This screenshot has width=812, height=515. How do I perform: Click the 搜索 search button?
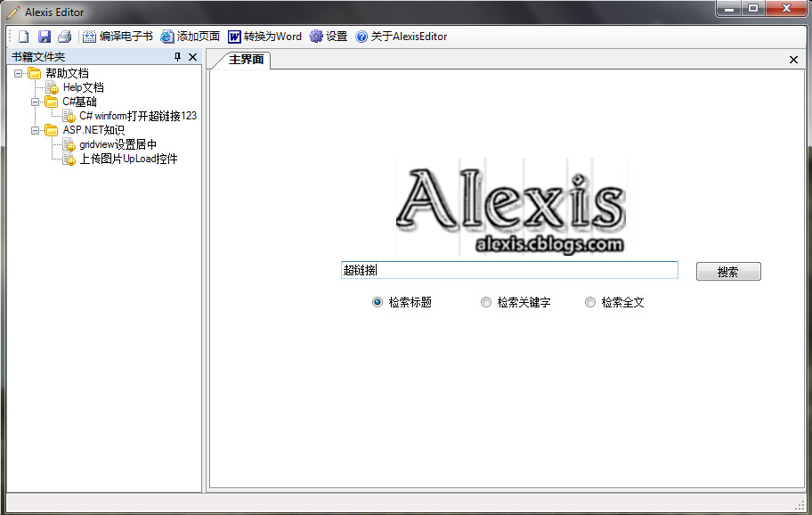tap(728, 272)
